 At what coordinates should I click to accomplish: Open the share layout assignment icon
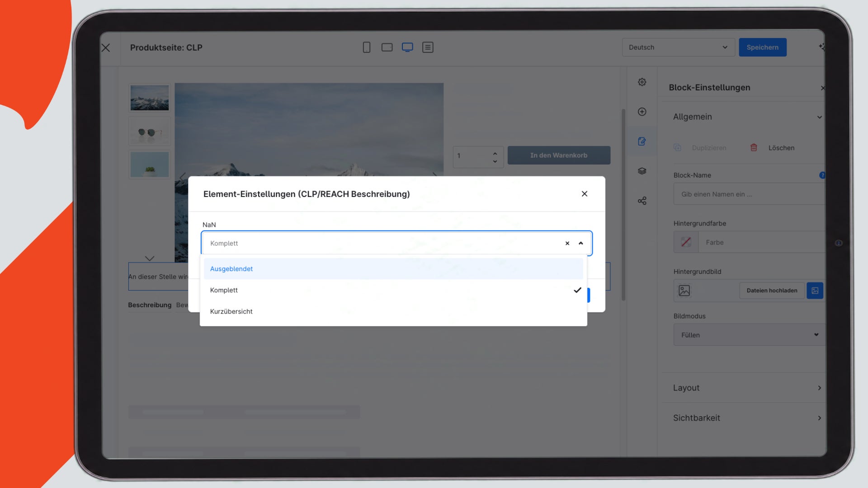click(x=642, y=201)
